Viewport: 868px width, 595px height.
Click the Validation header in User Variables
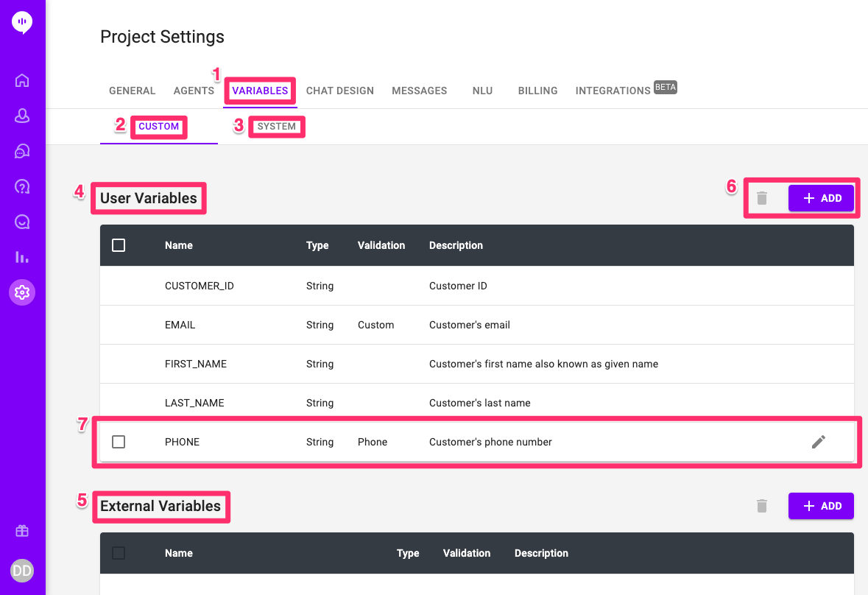point(381,245)
